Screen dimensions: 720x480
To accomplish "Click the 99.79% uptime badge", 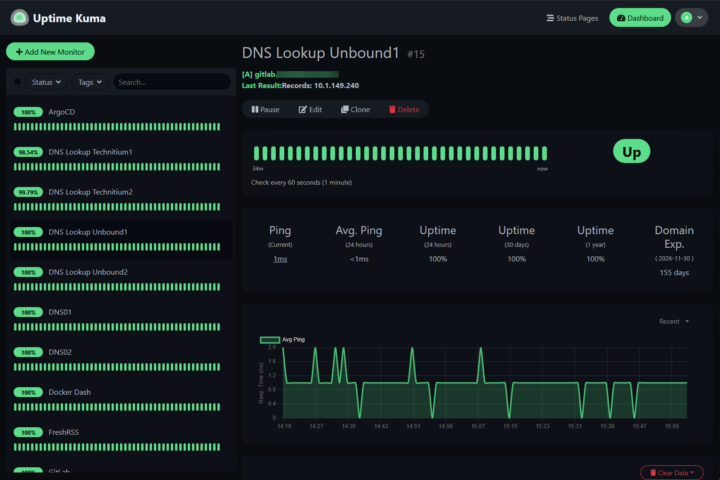I will pos(28,192).
